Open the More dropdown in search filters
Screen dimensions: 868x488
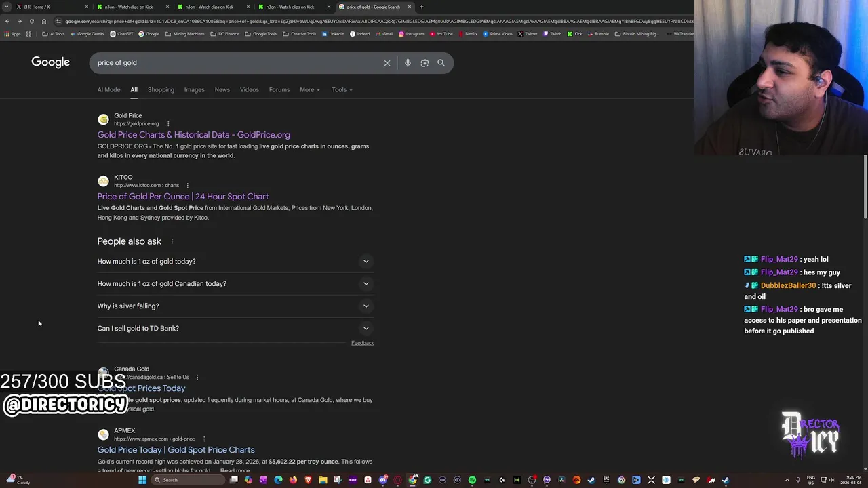(309, 89)
